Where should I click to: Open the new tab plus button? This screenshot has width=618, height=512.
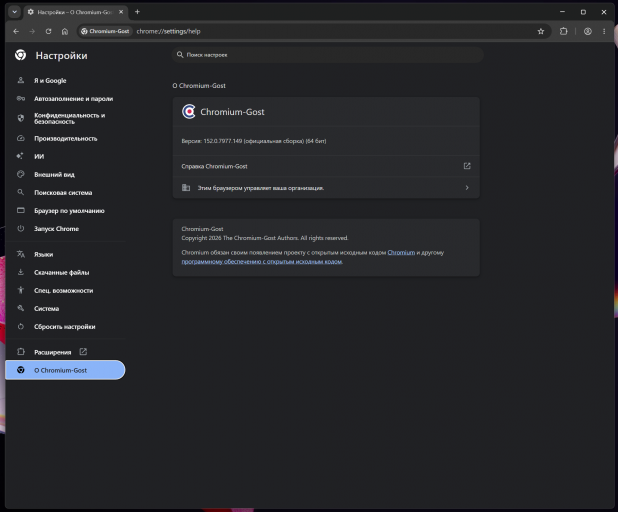point(137,12)
